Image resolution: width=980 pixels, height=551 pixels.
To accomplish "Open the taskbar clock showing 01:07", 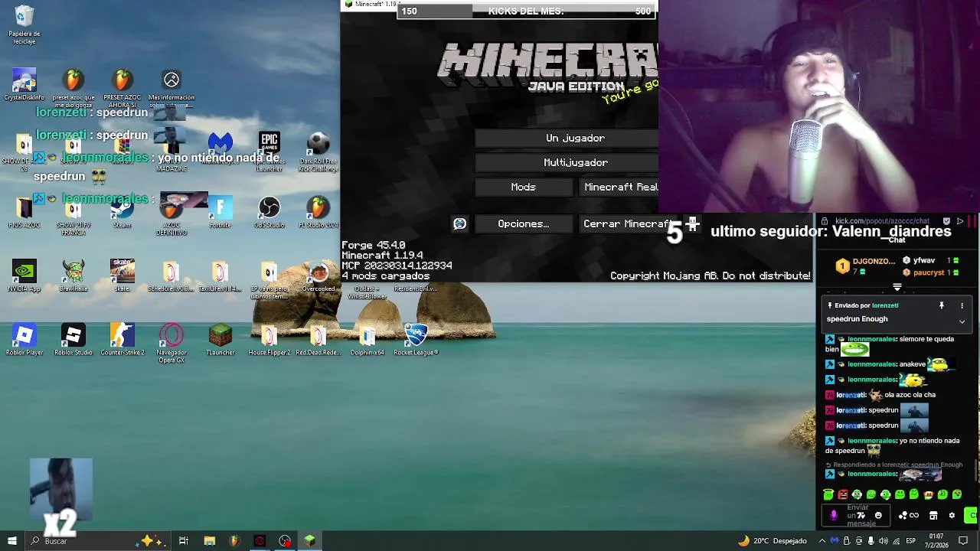I will pyautogui.click(x=936, y=541).
